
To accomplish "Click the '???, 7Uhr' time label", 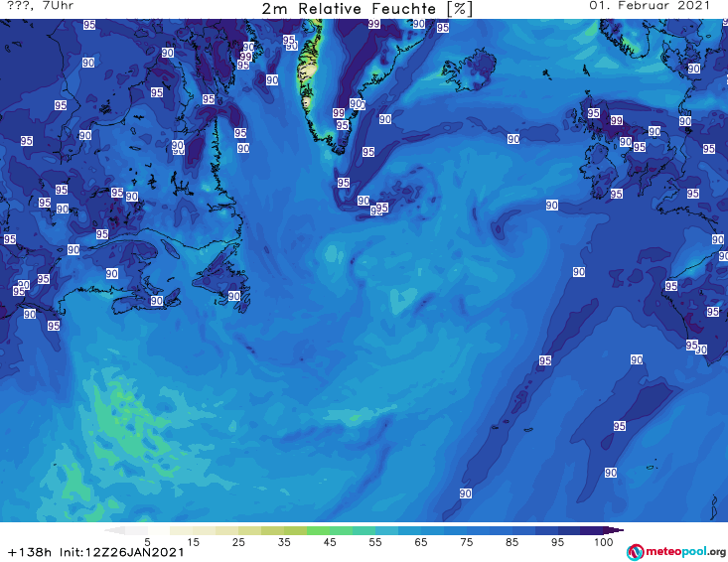I will [x=41, y=6].
